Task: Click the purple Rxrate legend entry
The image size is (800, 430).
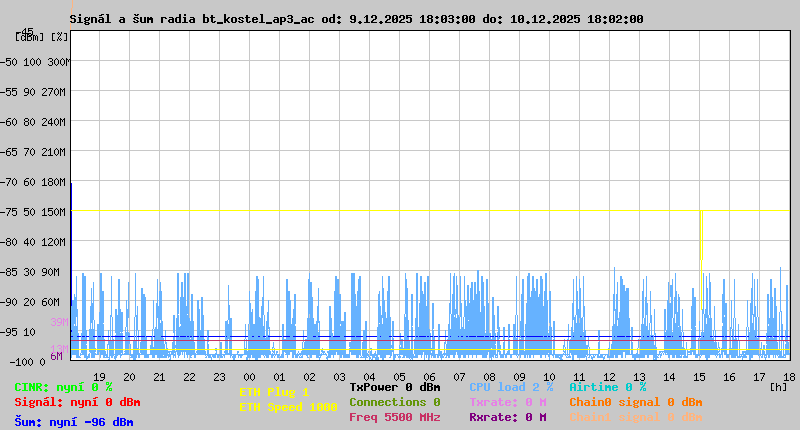Action: [507, 417]
